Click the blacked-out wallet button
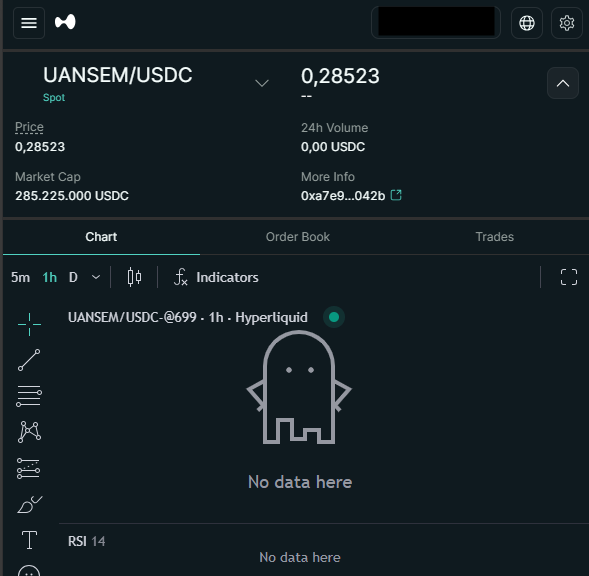 (x=436, y=23)
